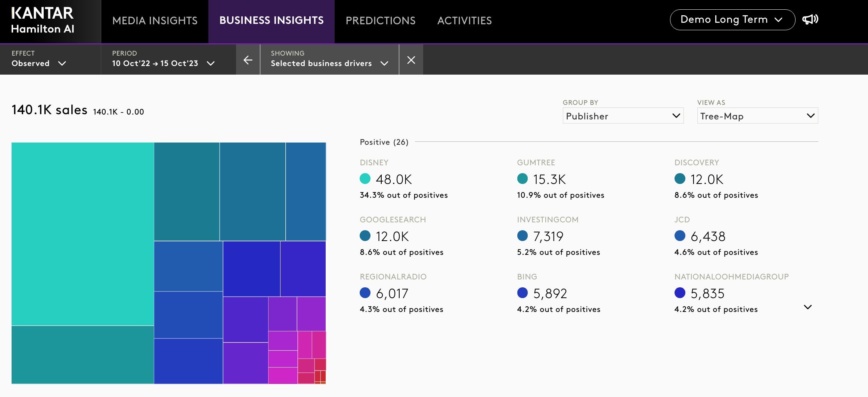The width and height of the screenshot is (868, 397).
Task: Open the Demo Long Term dropdown
Action: [x=732, y=20]
